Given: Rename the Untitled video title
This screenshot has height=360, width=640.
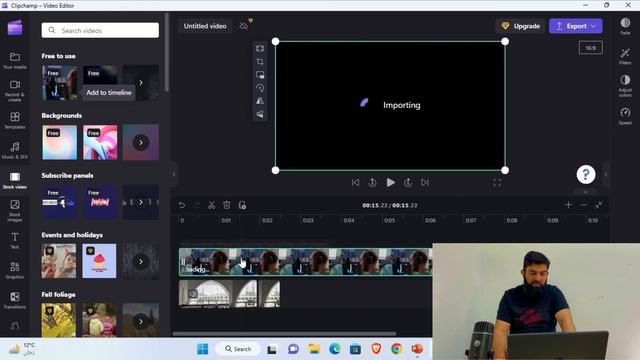Looking at the screenshot, I should click(205, 26).
